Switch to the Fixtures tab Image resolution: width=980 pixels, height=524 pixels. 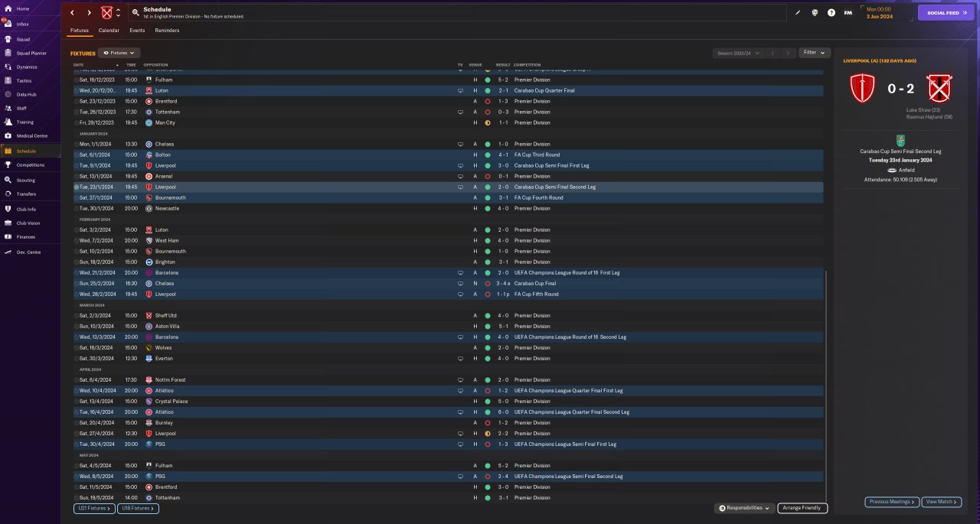tap(80, 31)
